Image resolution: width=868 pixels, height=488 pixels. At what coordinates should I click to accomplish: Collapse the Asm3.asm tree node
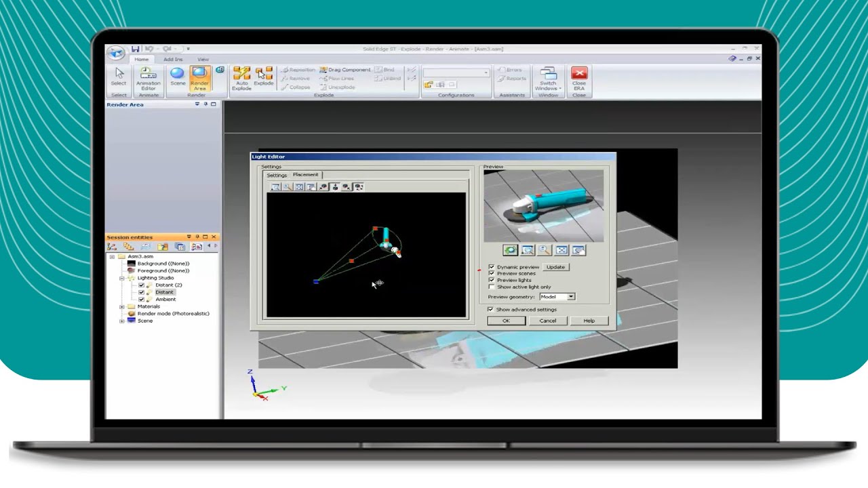point(112,257)
